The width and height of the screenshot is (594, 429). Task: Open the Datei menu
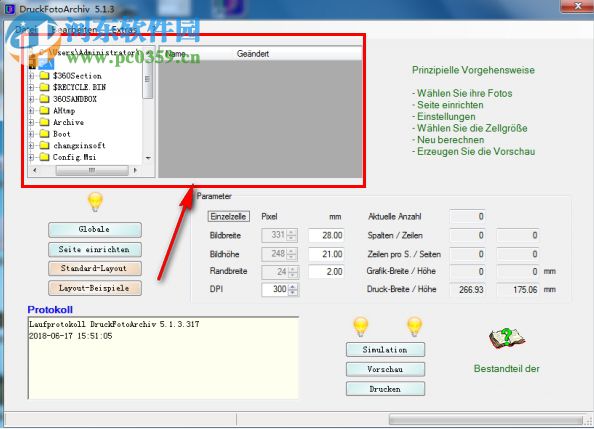[27, 29]
